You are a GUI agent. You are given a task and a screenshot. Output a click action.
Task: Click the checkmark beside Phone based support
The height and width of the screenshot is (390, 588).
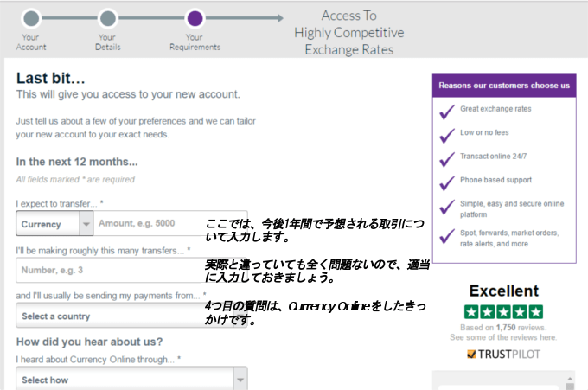[x=446, y=182]
